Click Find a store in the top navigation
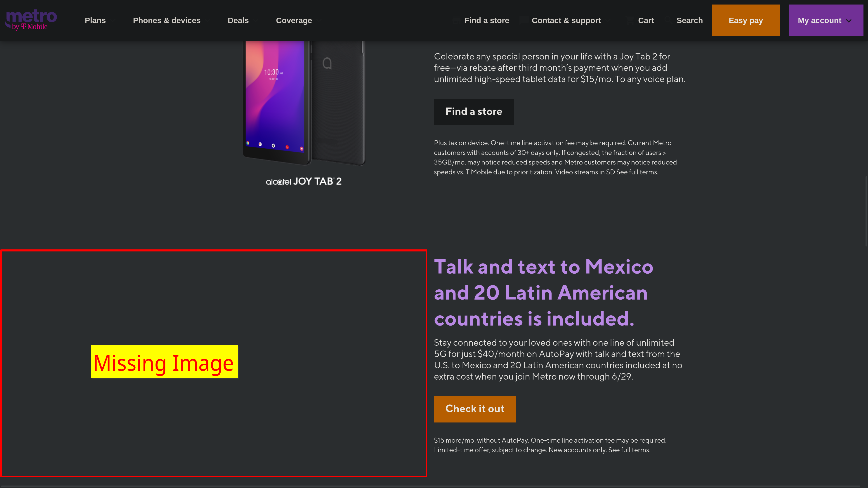868x488 pixels. coord(487,21)
